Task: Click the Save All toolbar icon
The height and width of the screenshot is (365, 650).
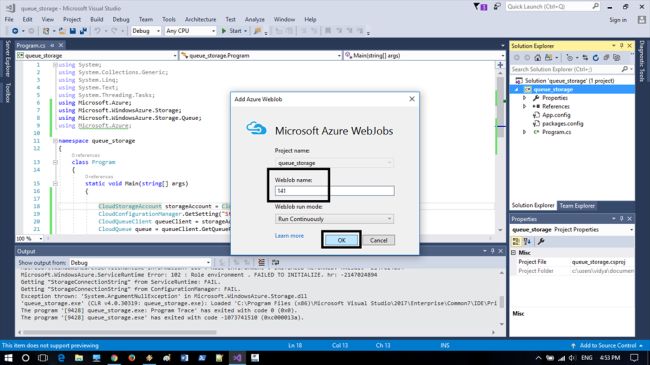Action: click(x=83, y=31)
